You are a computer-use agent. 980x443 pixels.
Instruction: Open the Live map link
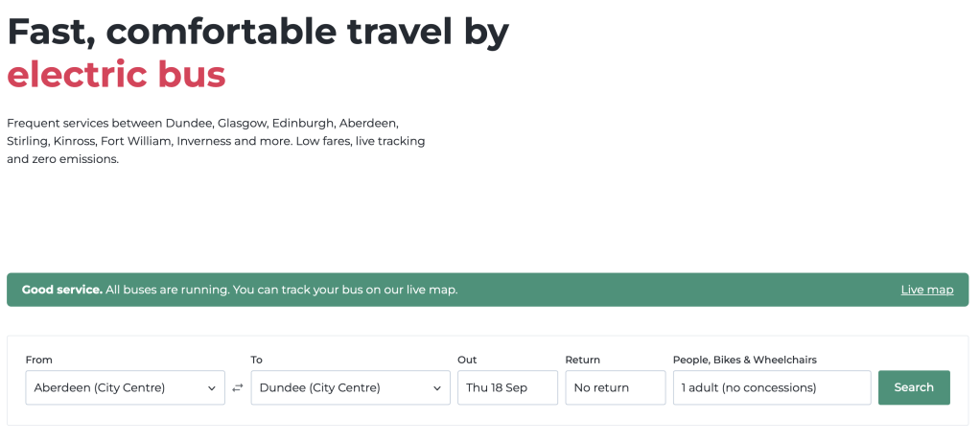(926, 290)
